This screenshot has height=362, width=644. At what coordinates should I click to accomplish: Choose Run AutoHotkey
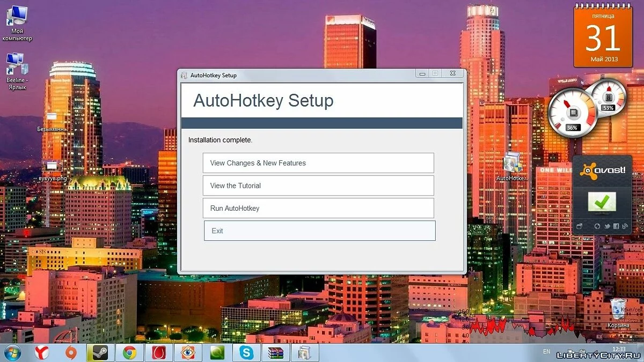tap(318, 208)
